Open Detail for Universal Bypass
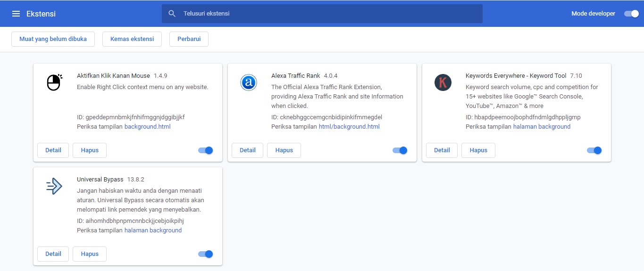644x271 pixels. pos(53,254)
